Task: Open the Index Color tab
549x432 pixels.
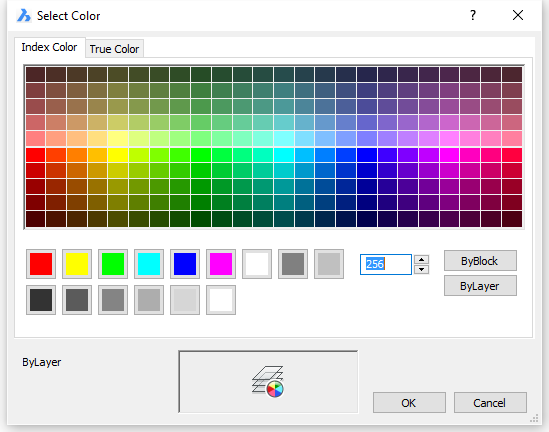Action: click(x=49, y=47)
